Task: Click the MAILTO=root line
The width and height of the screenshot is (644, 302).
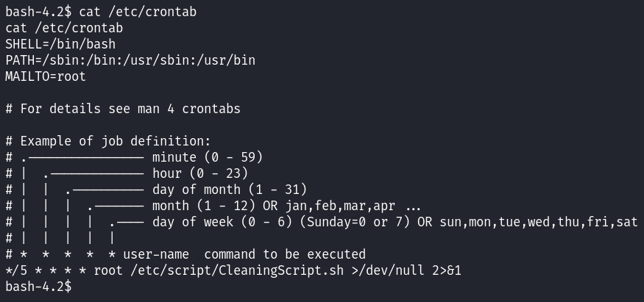Action: (46, 76)
